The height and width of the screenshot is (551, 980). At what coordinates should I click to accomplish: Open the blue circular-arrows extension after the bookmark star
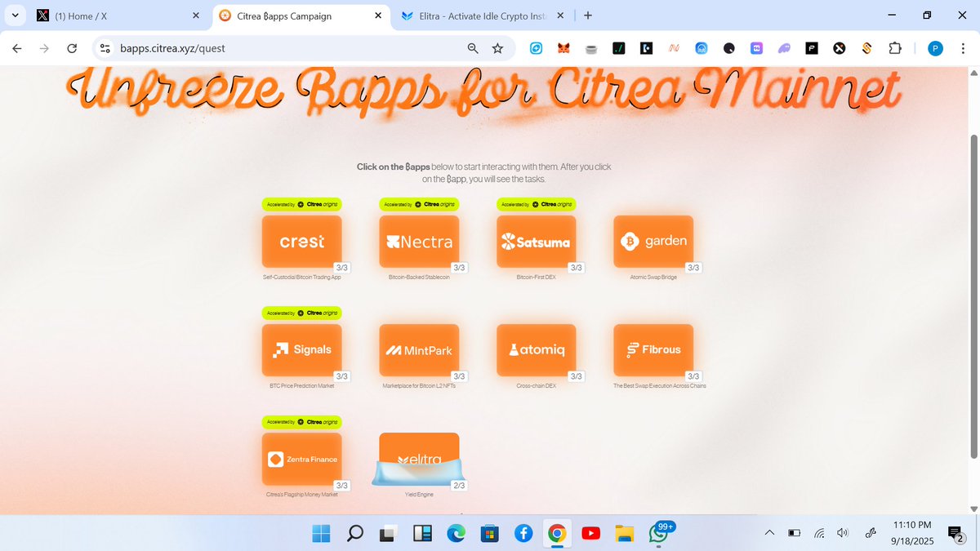point(537,49)
